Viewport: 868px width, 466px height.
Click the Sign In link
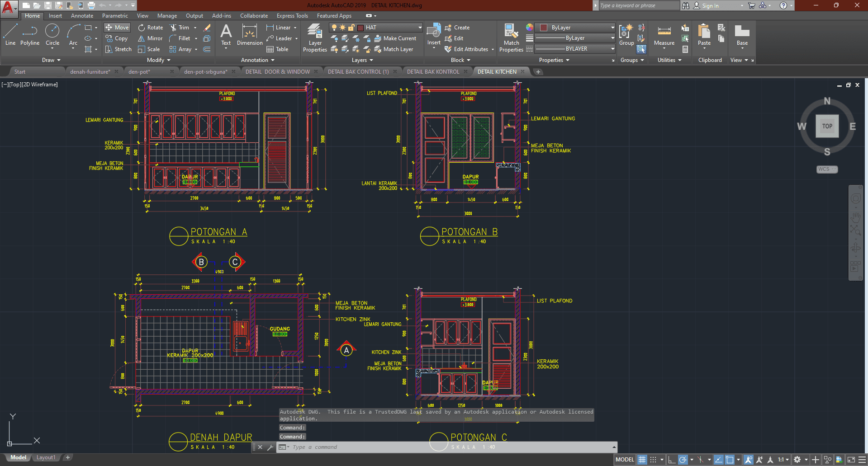click(710, 6)
